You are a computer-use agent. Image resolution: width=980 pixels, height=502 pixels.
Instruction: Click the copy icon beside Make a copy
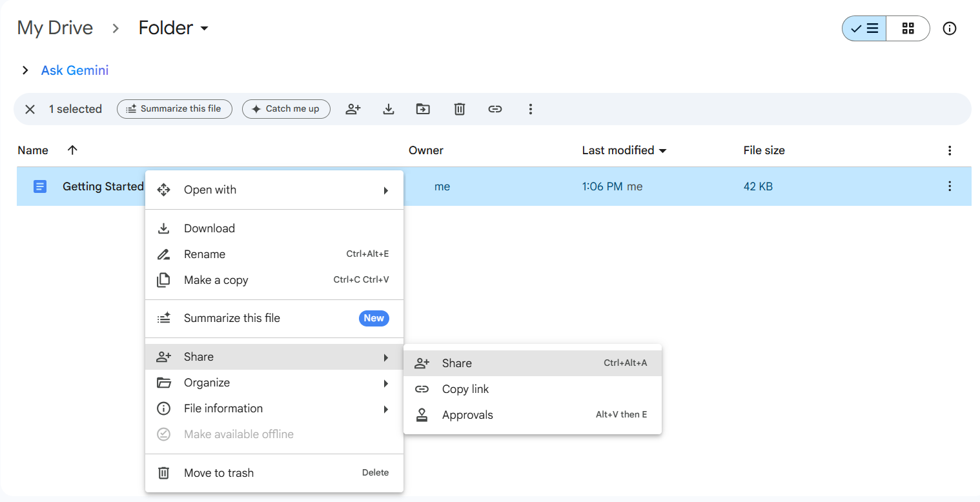pos(164,280)
